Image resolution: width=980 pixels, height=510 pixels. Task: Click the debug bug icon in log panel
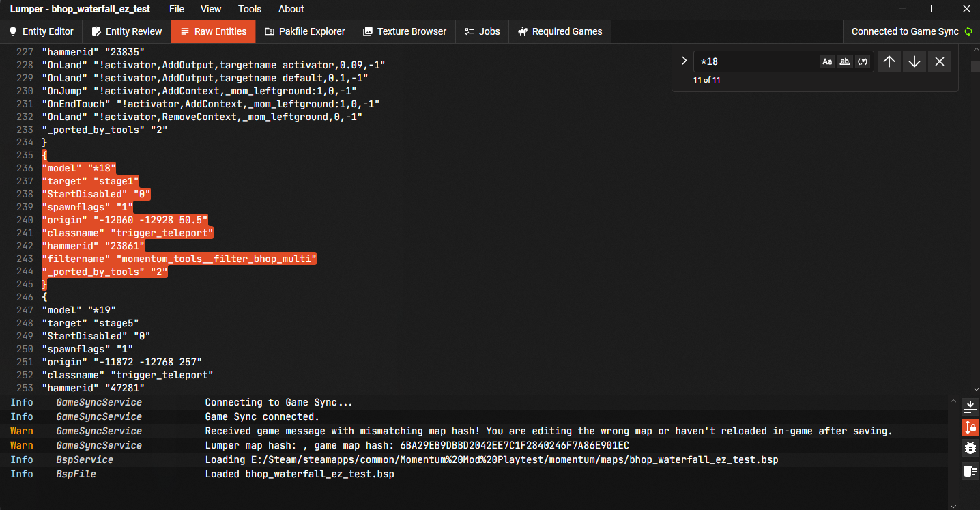[x=970, y=449]
